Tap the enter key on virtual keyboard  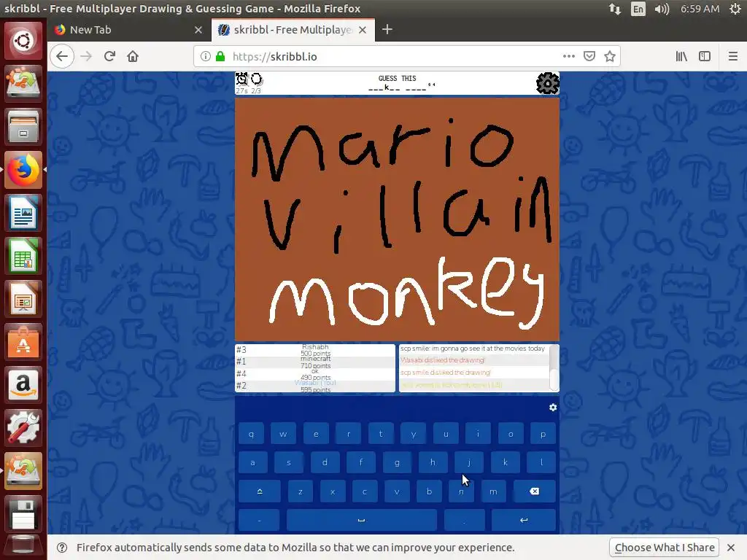pos(524,519)
